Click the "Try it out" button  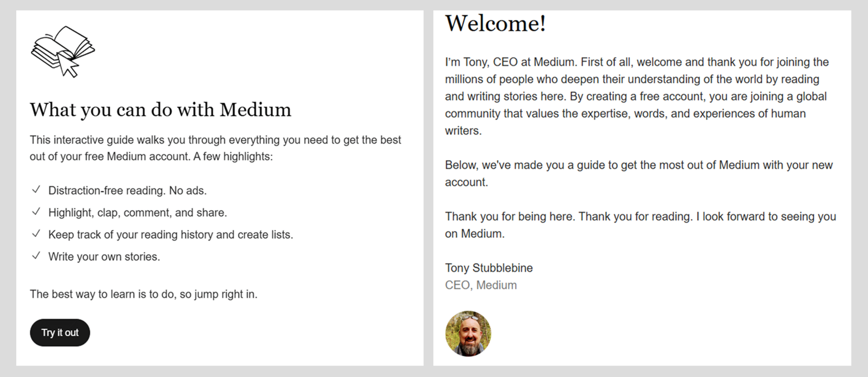(x=60, y=333)
